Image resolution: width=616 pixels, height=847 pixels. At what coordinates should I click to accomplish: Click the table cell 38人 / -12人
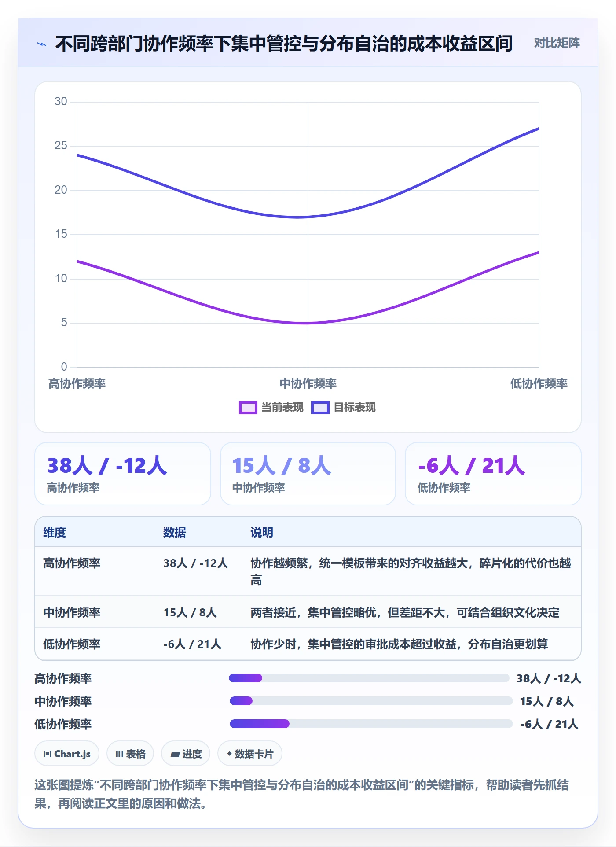click(196, 563)
